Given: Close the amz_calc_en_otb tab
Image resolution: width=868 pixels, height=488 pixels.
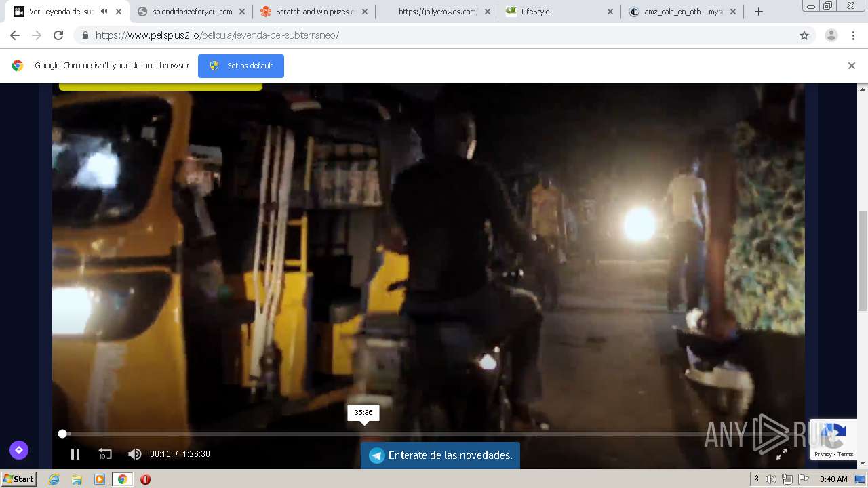Looking at the screenshot, I should [x=732, y=12].
